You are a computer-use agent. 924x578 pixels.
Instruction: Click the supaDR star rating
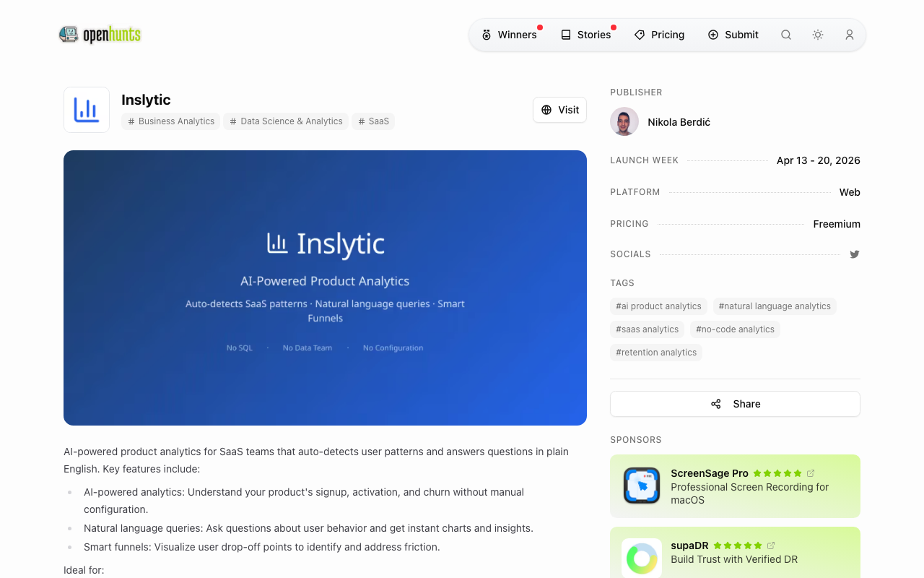(738, 545)
